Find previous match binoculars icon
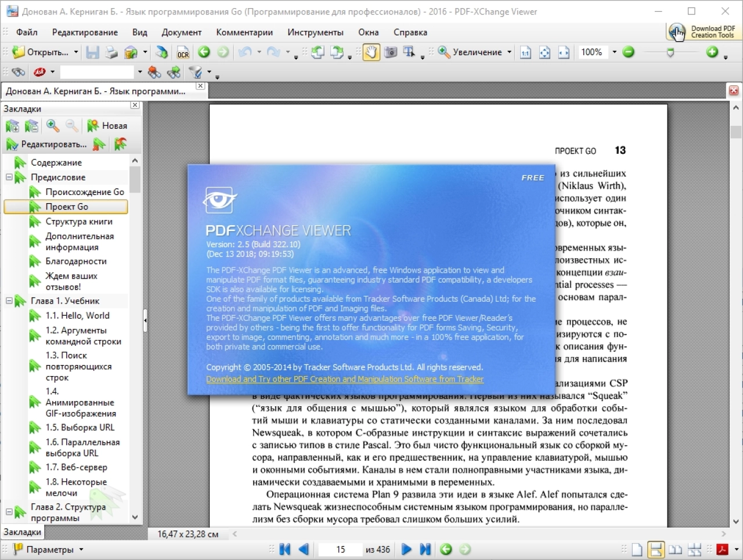743x560 pixels. [154, 73]
